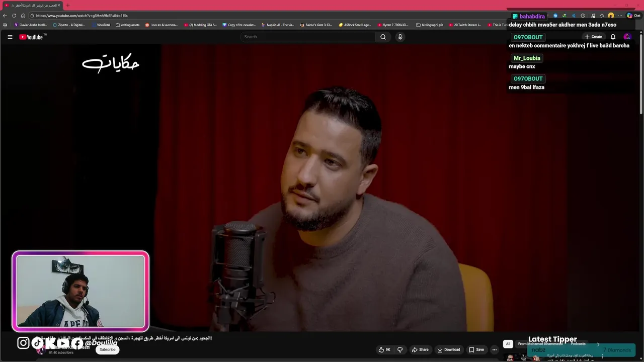Open the YouTube account avatar menu
The width and height of the screenshot is (644, 362).
click(x=627, y=37)
